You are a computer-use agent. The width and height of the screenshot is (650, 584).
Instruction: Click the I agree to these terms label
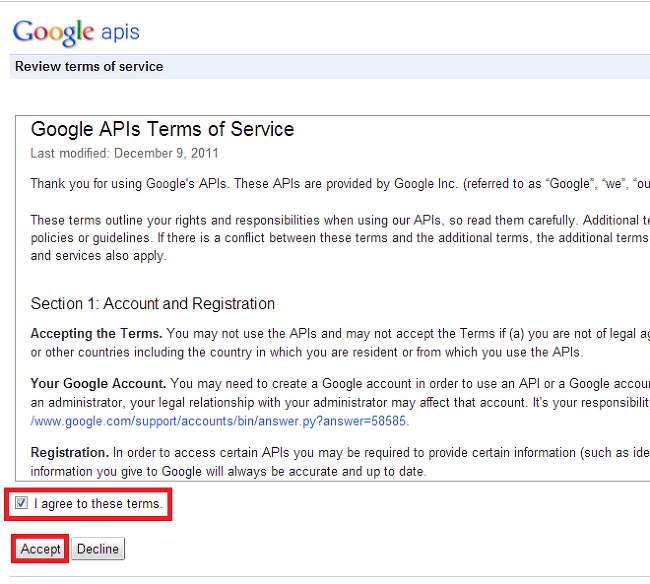(98, 504)
